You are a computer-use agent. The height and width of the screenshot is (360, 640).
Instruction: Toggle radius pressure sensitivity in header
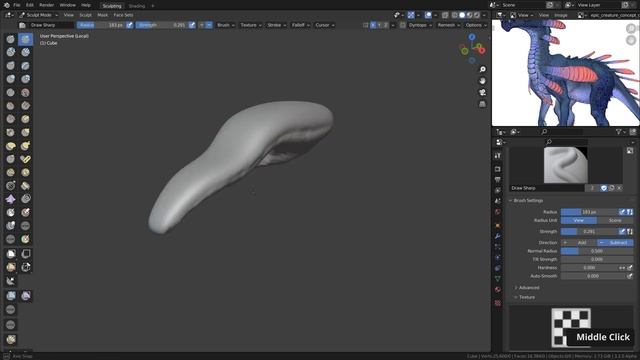pos(129,25)
